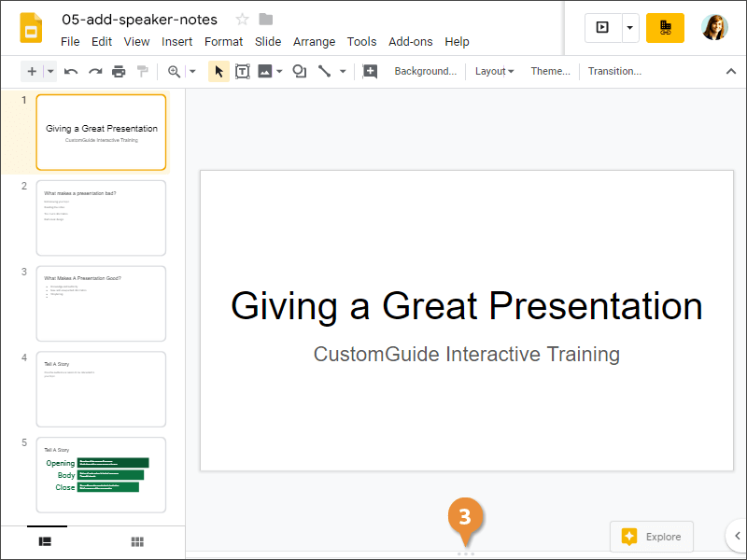Open the Add-ons menu

(410, 42)
